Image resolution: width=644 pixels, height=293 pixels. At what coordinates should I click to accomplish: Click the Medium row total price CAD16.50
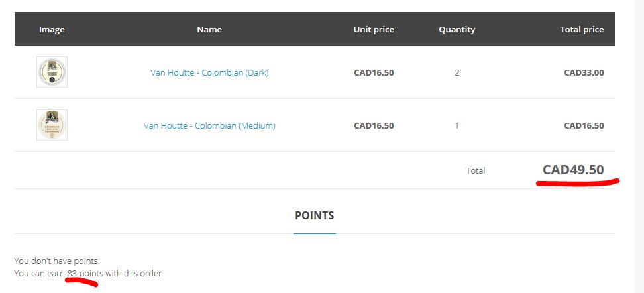(x=583, y=125)
